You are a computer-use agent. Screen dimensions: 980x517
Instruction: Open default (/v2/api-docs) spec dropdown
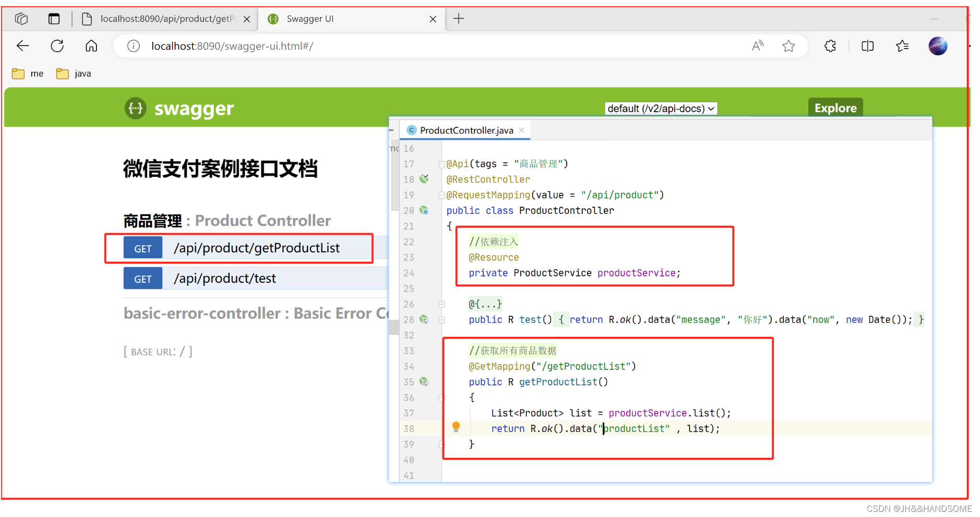pos(661,109)
